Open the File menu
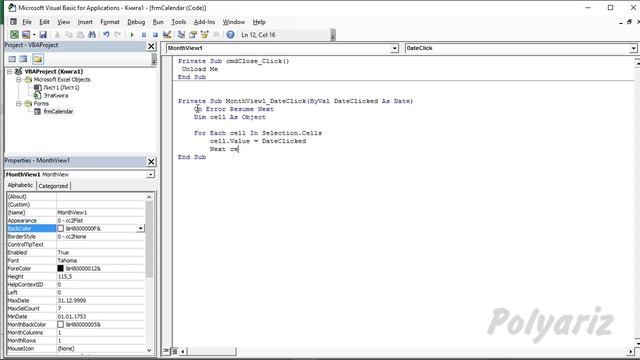This screenshot has width=640, height=360. [x=27, y=22]
